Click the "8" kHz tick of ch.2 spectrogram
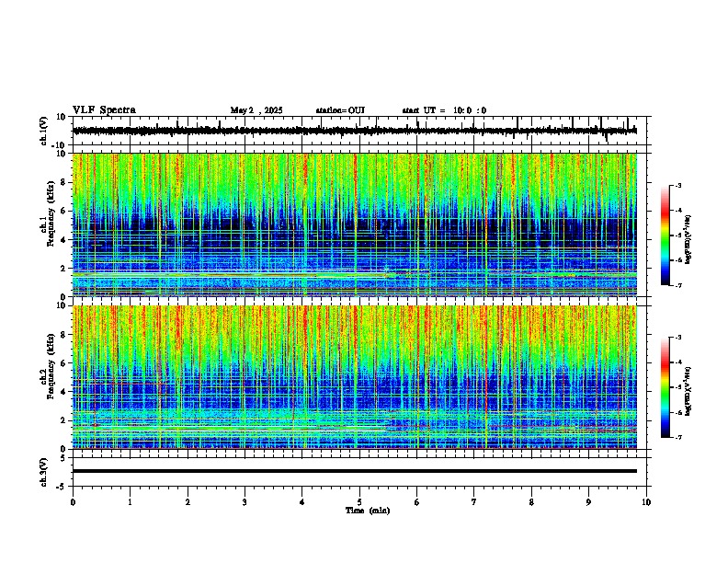Image resolution: width=728 pixels, height=563 pixels. [63, 335]
